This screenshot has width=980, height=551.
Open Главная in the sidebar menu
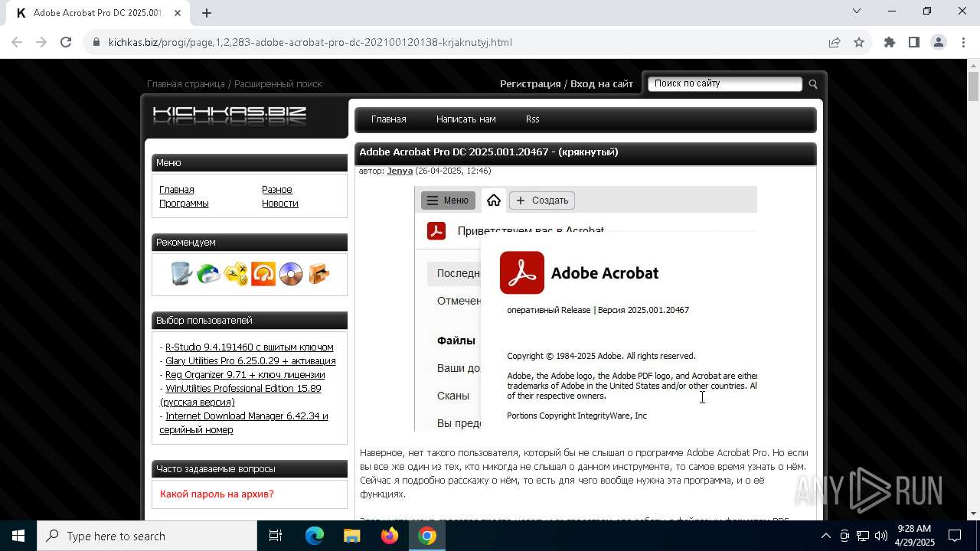[177, 190]
